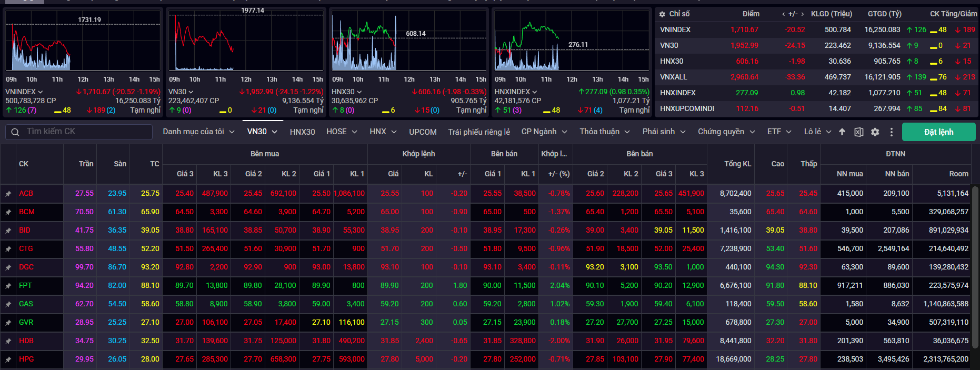Open index panel settings gear beside Chỉ số
This screenshot has height=370, width=980.
tap(662, 14)
